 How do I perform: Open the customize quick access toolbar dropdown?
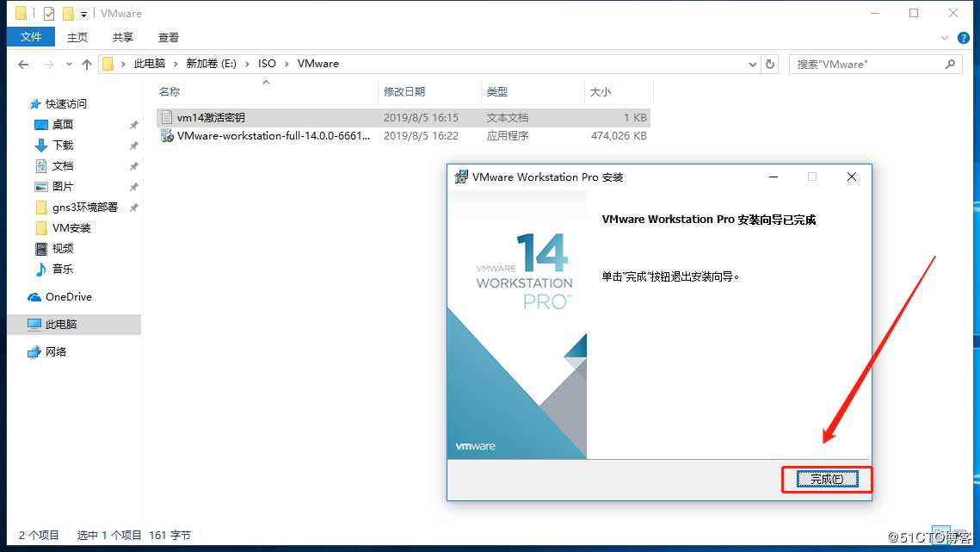coord(83,14)
